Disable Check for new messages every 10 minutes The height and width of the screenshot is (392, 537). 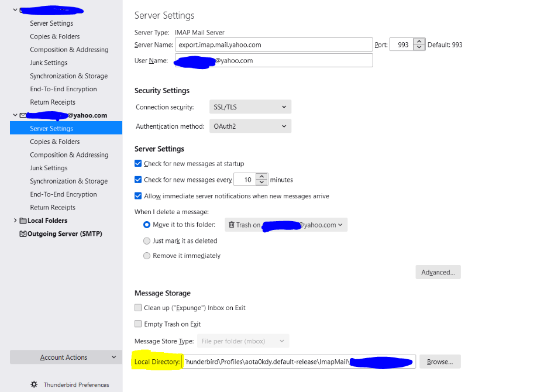pyautogui.click(x=138, y=180)
